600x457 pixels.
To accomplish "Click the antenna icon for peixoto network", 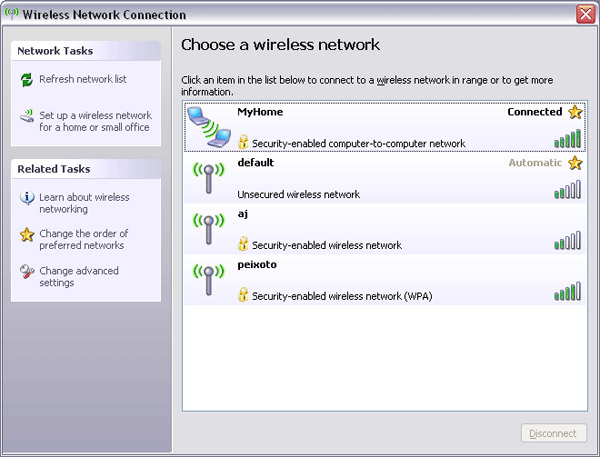I will 208,279.
